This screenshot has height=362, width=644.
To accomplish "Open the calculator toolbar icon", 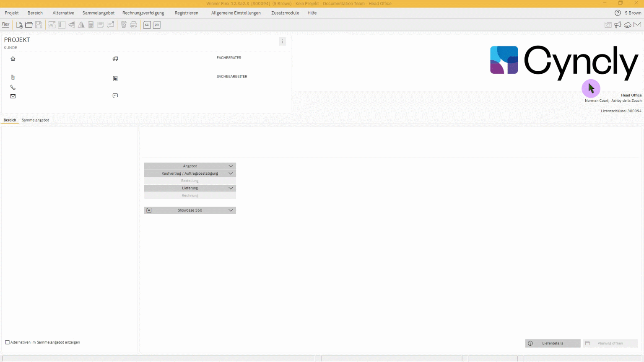I will tap(91, 25).
